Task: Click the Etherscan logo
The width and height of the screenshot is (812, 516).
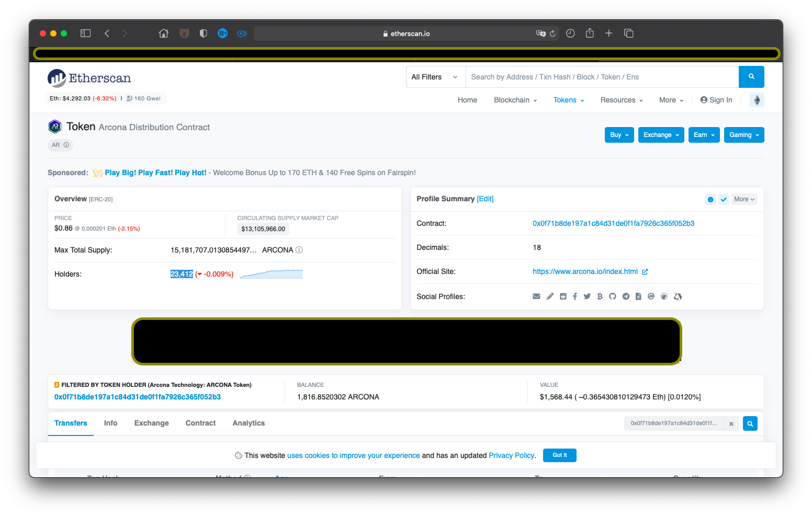Action: tap(89, 78)
